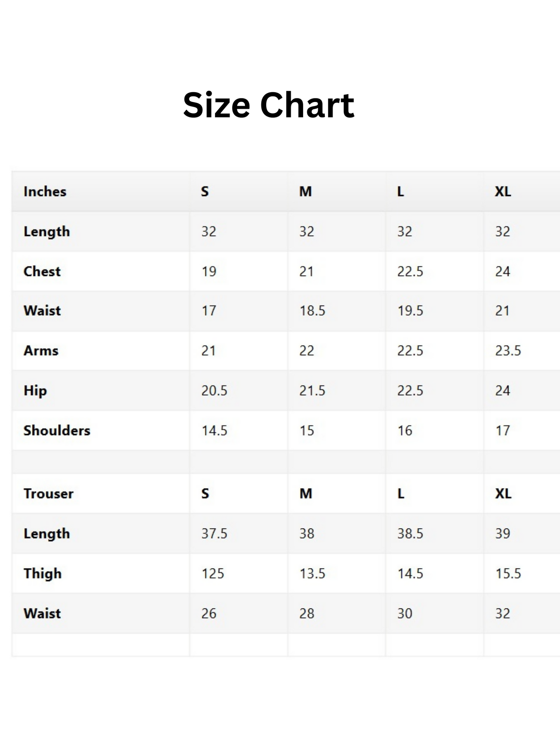Select the Chest row label

click(42, 271)
